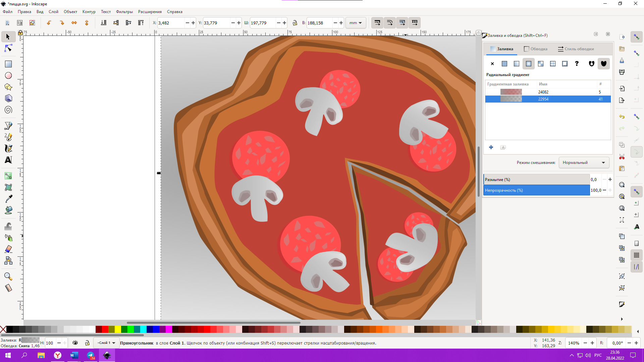
Task: Switch to the Обводка tab
Action: 536,49
